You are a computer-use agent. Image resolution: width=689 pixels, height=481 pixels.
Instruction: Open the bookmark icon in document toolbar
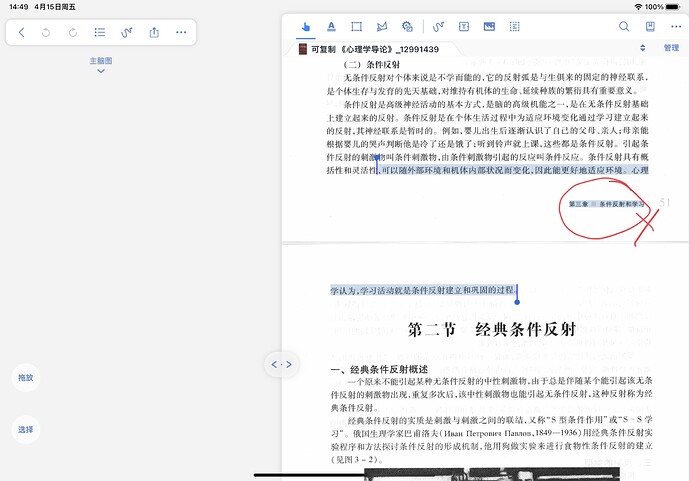(650, 27)
